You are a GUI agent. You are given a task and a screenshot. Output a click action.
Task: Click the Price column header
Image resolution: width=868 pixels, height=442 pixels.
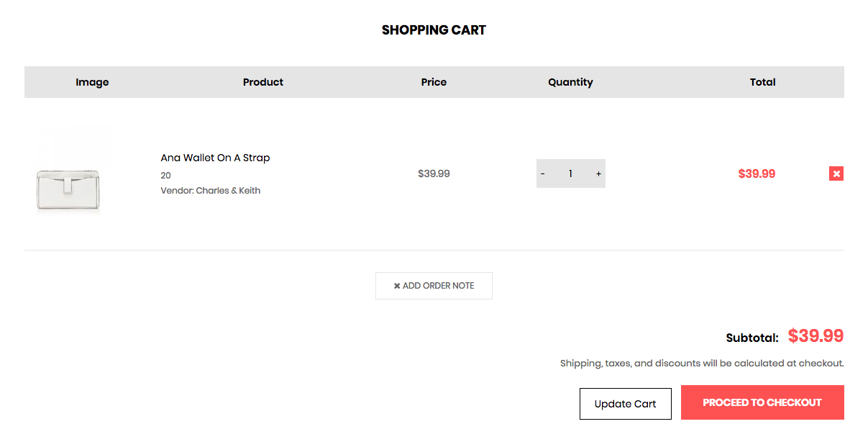point(434,82)
